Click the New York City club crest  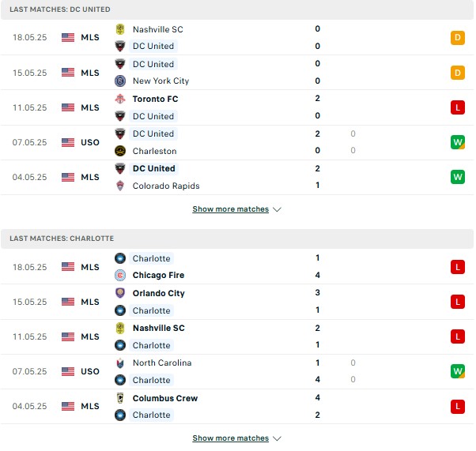point(120,81)
